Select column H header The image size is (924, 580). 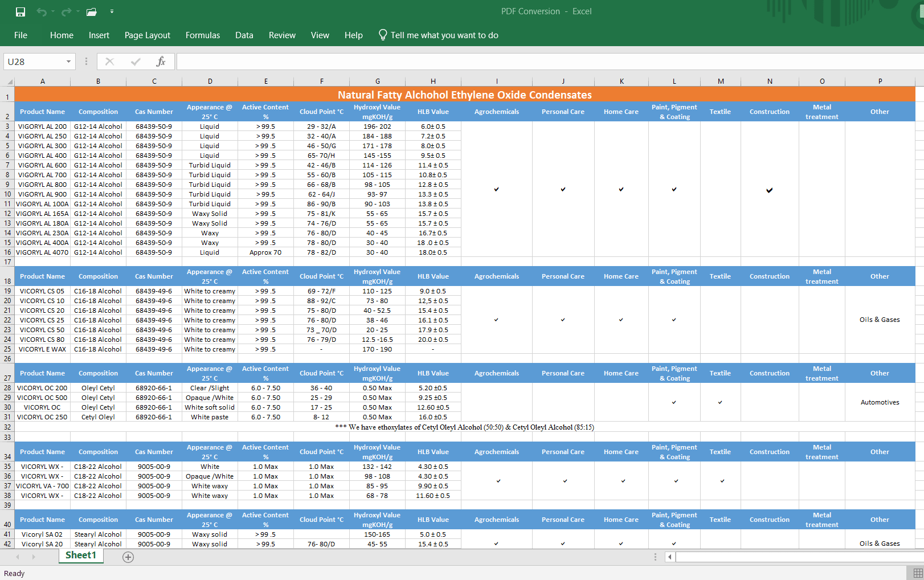434,81
